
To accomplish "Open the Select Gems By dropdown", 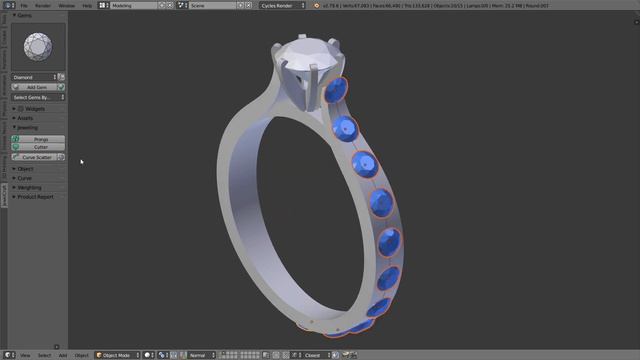I will point(38,98).
